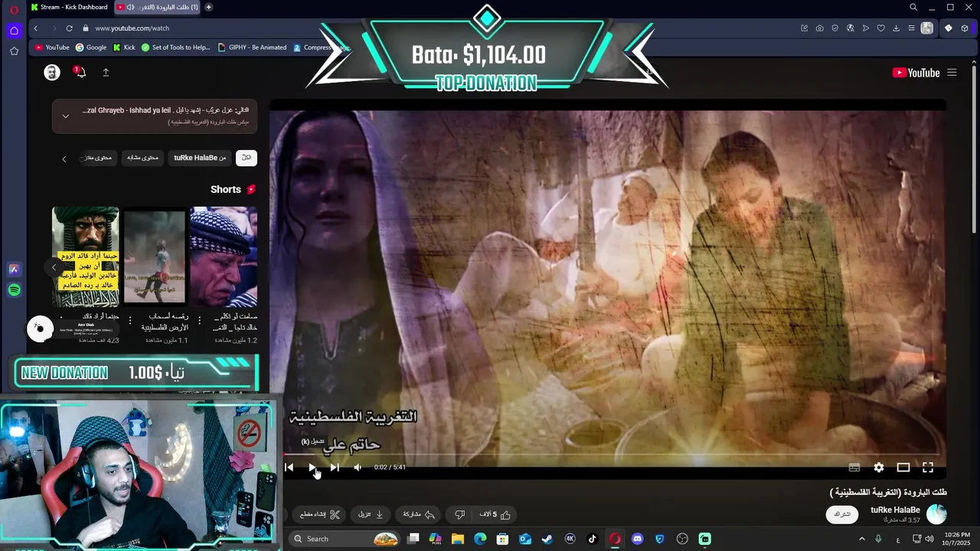
Task: Go back in the browser
Action: tap(35, 28)
